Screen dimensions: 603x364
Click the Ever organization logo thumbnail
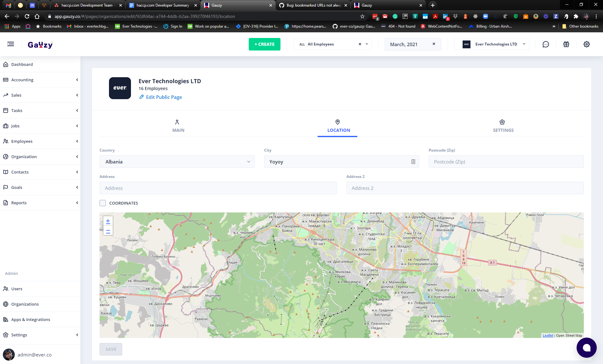(120, 88)
